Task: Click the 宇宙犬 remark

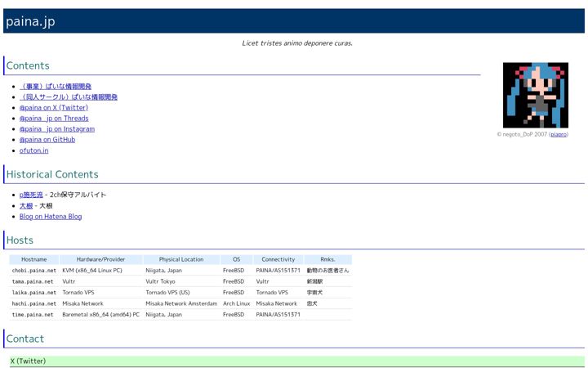Action: 314,293
